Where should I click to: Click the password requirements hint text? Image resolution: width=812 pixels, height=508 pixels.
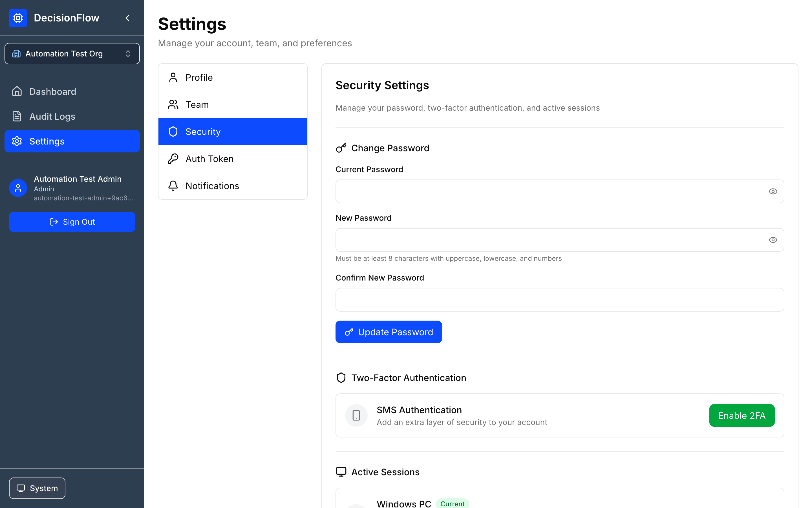449,258
